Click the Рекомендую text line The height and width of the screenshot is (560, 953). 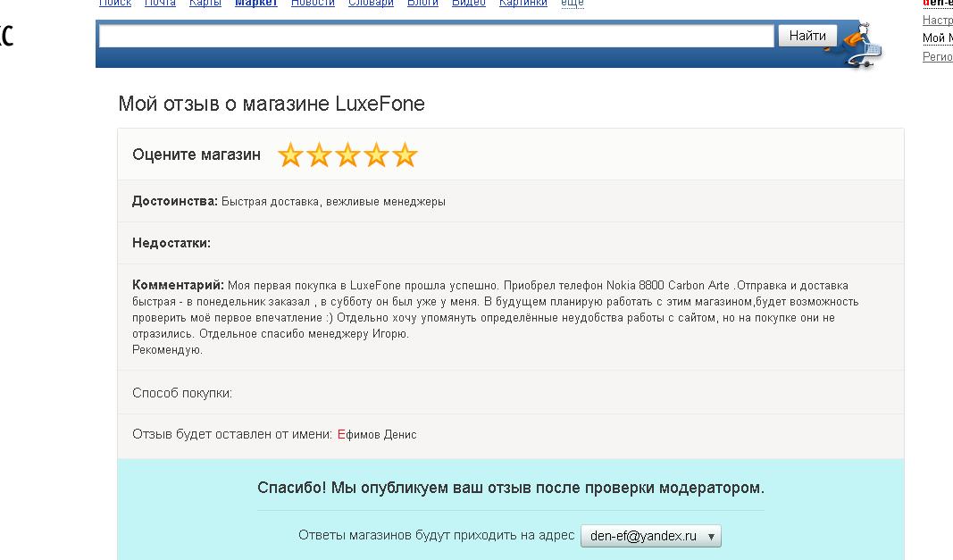[167, 349]
